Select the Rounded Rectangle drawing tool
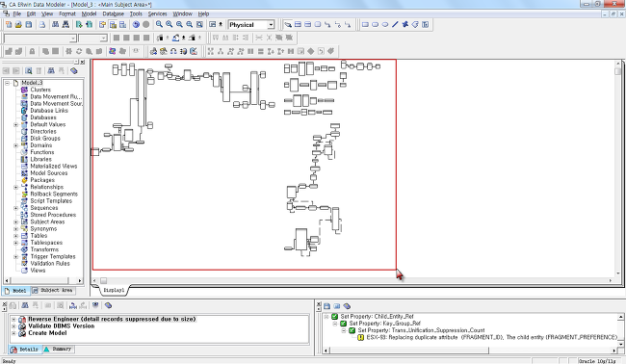This screenshot has width=626, height=364. (x=375, y=25)
